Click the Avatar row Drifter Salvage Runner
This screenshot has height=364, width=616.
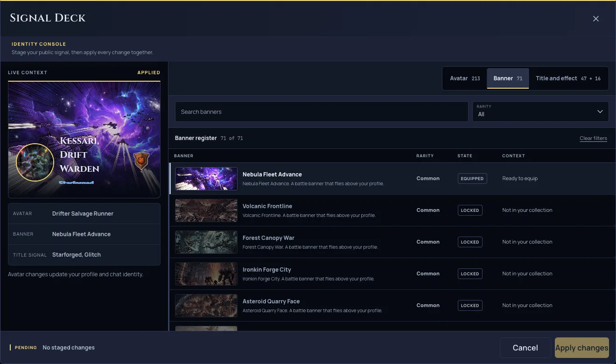tap(84, 214)
